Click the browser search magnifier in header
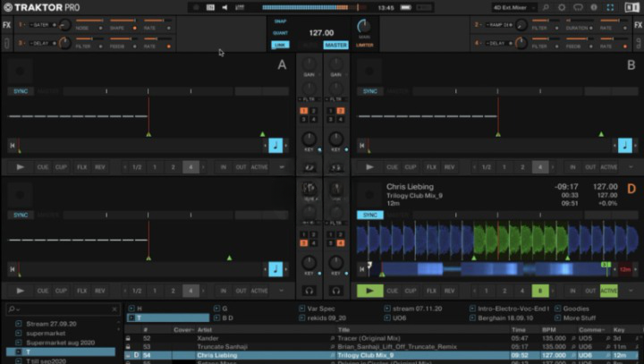The height and width of the screenshot is (364, 644). (x=546, y=7)
